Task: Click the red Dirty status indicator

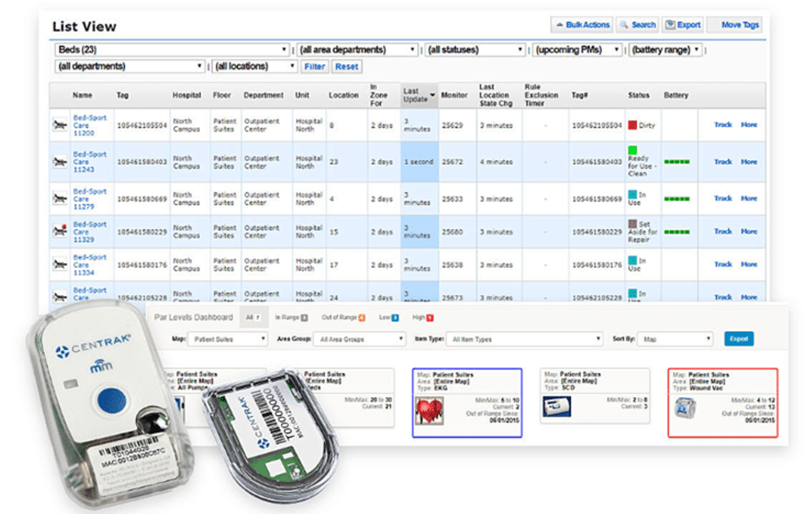Action: [x=633, y=125]
